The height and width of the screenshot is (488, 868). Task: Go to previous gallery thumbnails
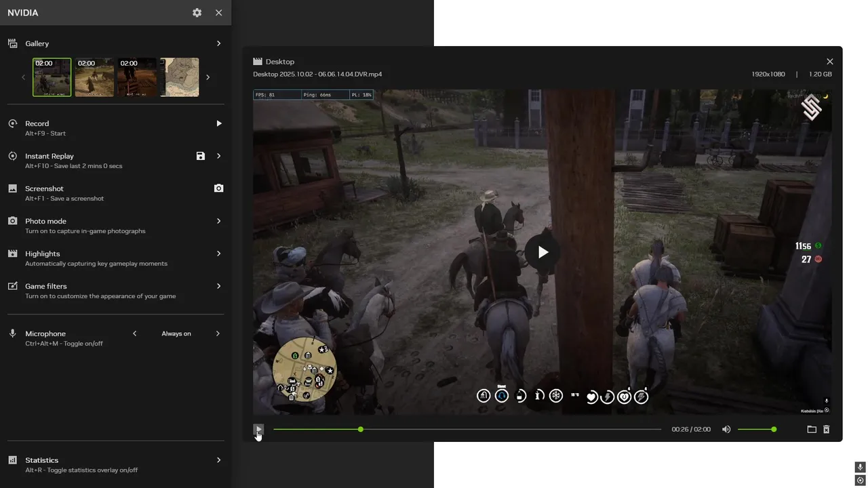[x=23, y=77]
